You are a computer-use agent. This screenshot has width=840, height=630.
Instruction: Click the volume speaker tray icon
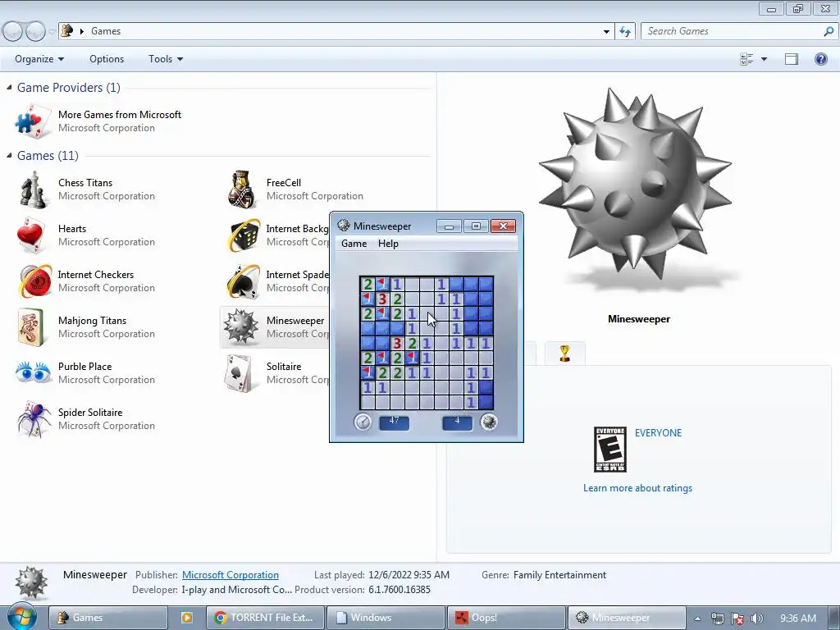(x=757, y=619)
